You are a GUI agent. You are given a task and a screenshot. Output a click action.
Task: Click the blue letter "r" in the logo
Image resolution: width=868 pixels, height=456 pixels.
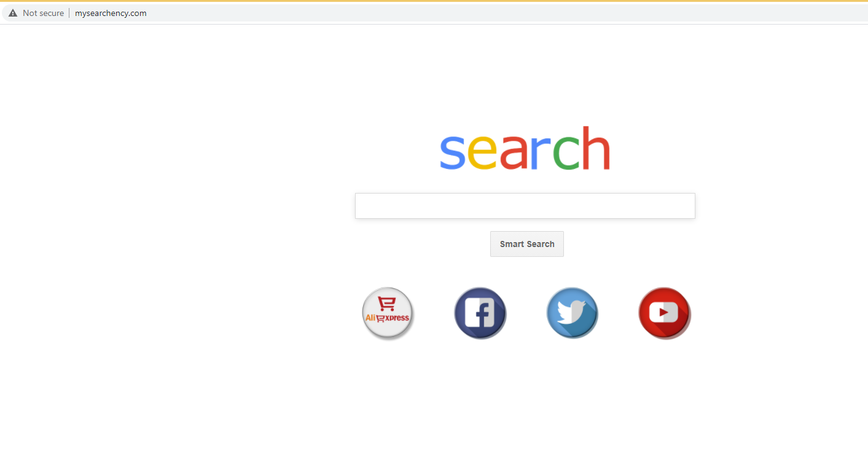540,154
